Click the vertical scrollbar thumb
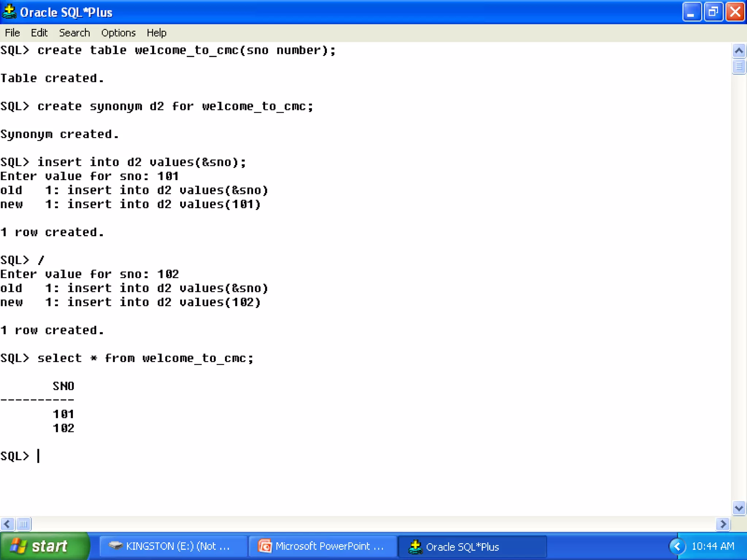Image resolution: width=747 pixels, height=560 pixels. [739, 67]
